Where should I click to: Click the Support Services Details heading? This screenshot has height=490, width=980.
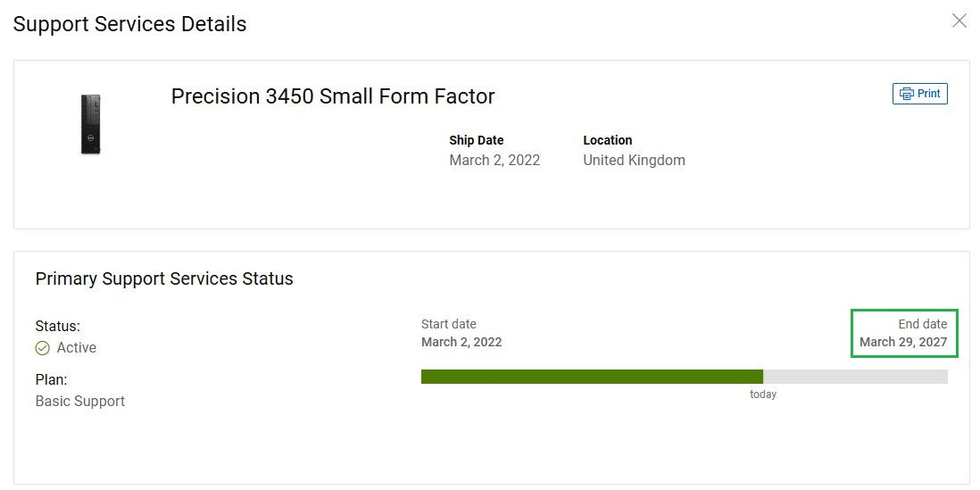(130, 24)
